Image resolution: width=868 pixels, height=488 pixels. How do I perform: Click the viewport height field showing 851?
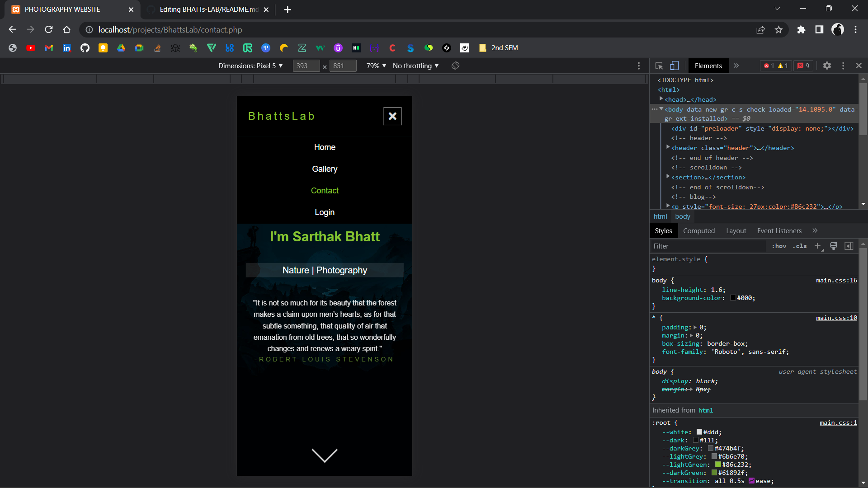(343, 66)
